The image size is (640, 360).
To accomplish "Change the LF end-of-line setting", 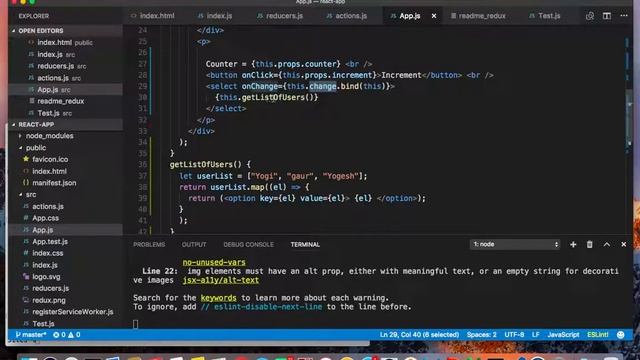I will pos(536,335).
